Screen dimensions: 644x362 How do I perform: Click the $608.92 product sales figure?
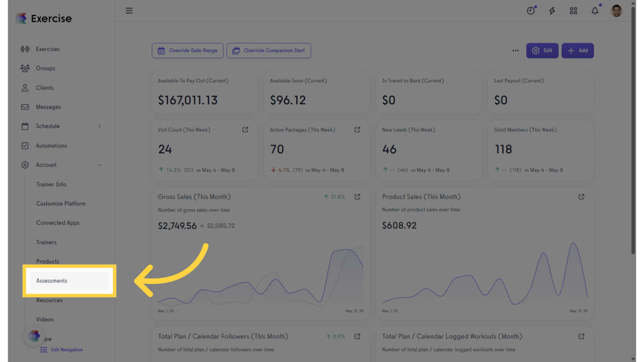(x=399, y=225)
